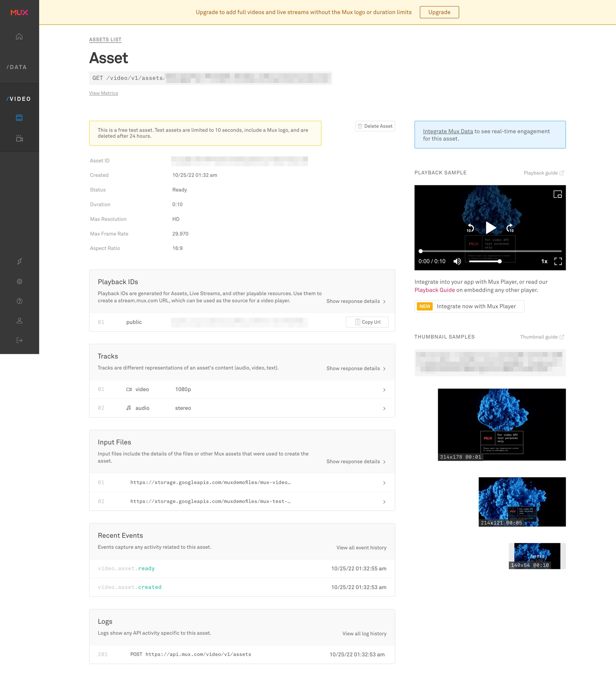Click the Delete Asset button
This screenshot has height=684, width=616.
click(375, 126)
